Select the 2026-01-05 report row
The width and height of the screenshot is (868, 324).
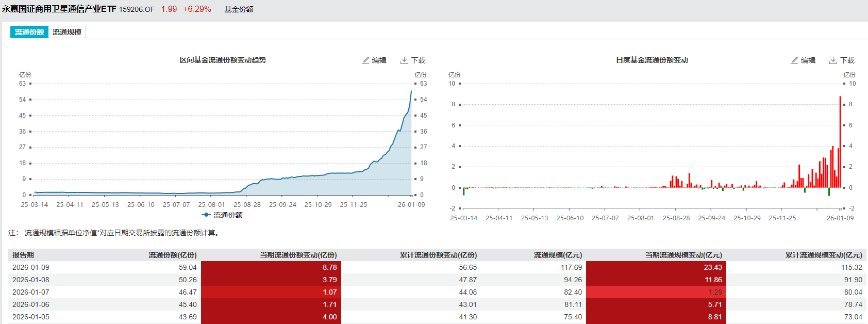(x=437, y=317)
